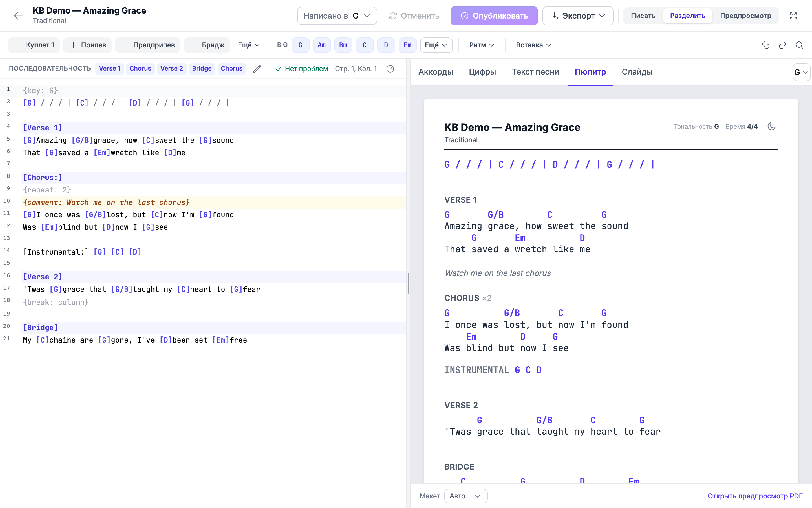The image size is (812, 508).
Task: Toggle dark mode with the moon icon
Action: tap(771, 126)
